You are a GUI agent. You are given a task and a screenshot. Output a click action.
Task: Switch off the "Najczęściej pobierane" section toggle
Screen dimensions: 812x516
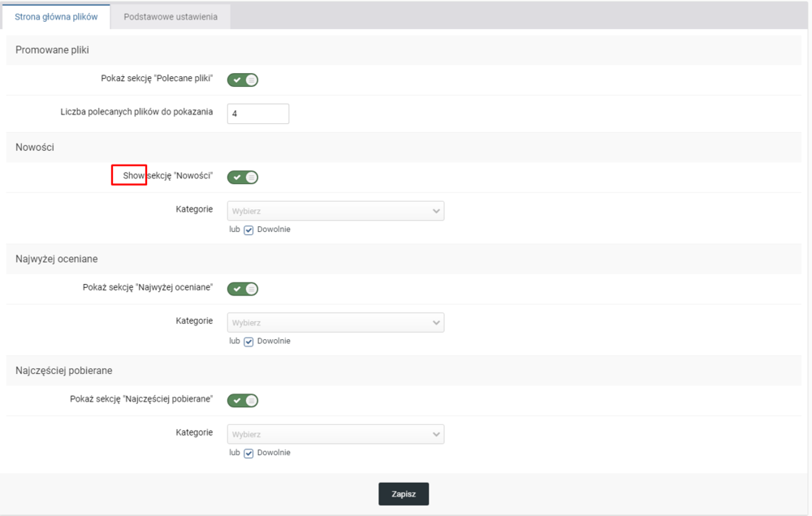[x=243, y=400]
